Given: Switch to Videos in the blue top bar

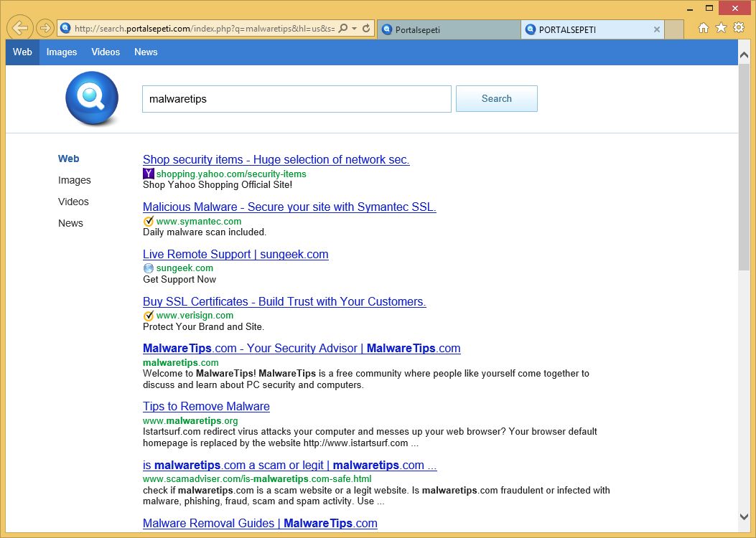Looking at the screenshot, I should 106,52.
